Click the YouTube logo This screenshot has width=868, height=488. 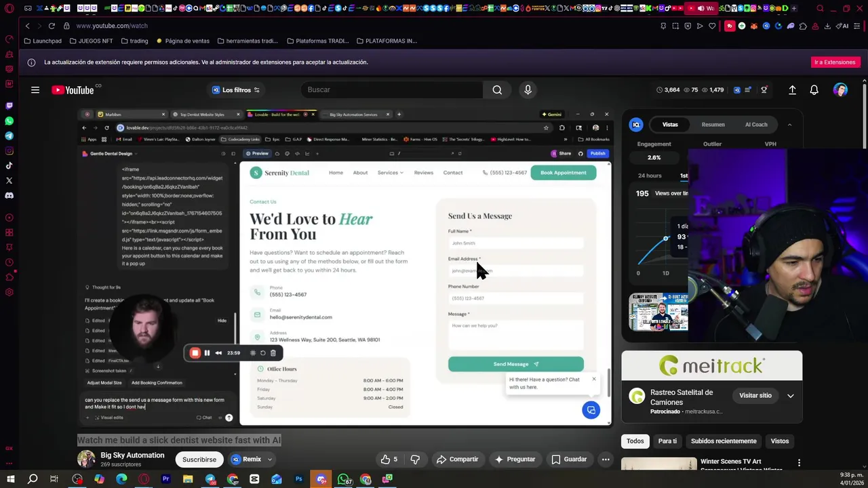[73, 89]
